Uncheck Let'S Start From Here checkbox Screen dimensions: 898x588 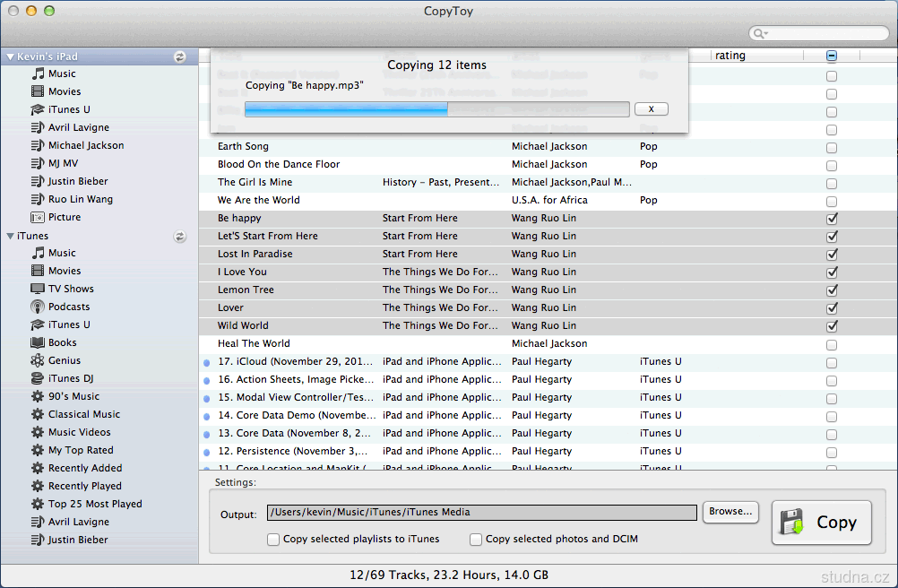(833, 236)
